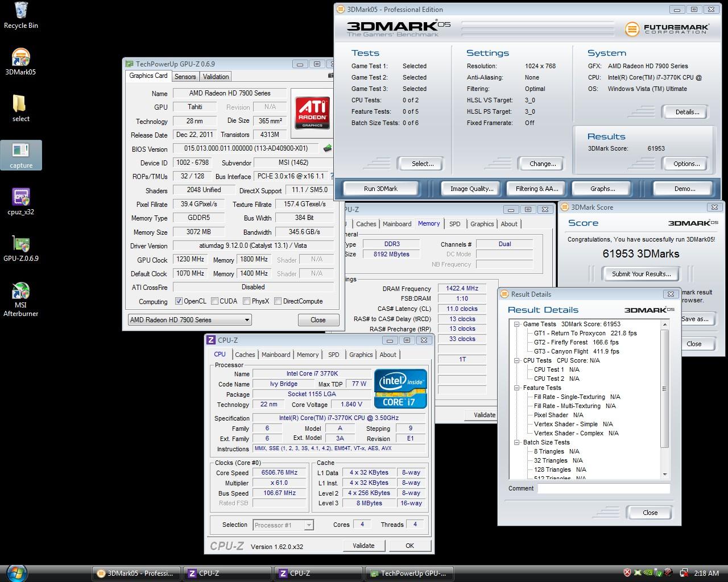Select the cpuz_x32 desktop icon
The width and height of the screenshot is (728, 582).
(x=21, y=202)
